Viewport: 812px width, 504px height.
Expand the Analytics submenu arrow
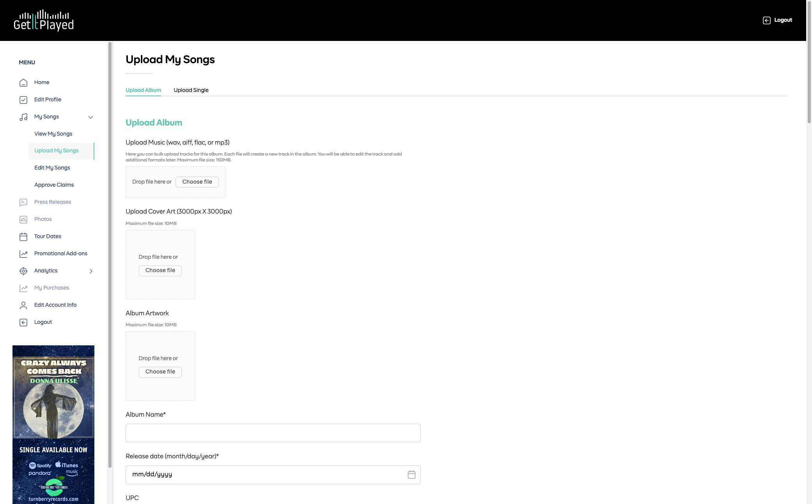point(91,271)
